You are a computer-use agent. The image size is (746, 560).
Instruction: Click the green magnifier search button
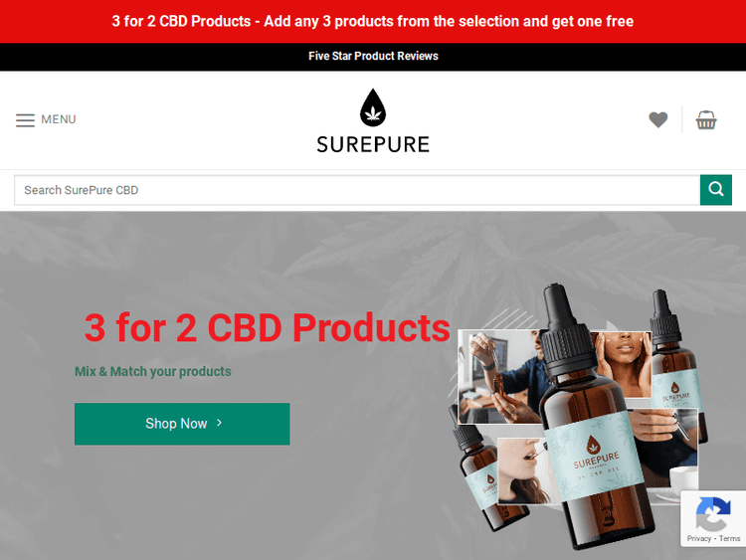click(x=715, y=190)
